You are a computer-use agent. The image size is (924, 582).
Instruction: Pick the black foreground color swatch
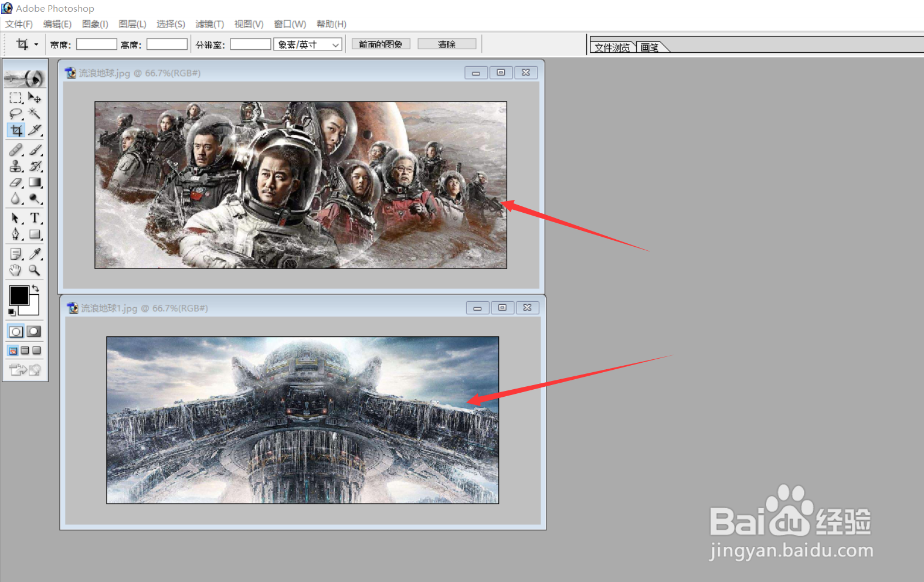tap(19, 295)
